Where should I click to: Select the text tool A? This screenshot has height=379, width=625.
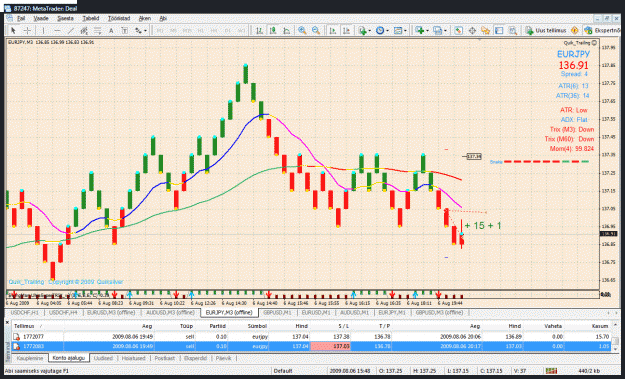point(111,30)
